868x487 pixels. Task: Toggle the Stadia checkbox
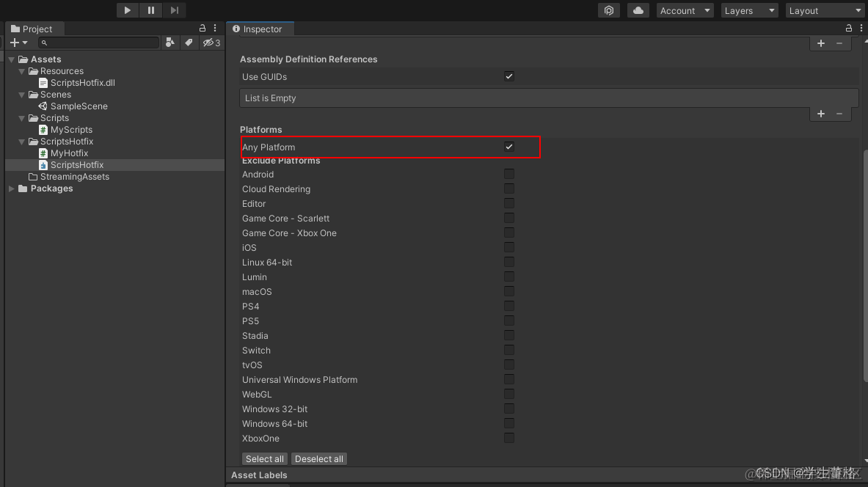click(509, 335)
